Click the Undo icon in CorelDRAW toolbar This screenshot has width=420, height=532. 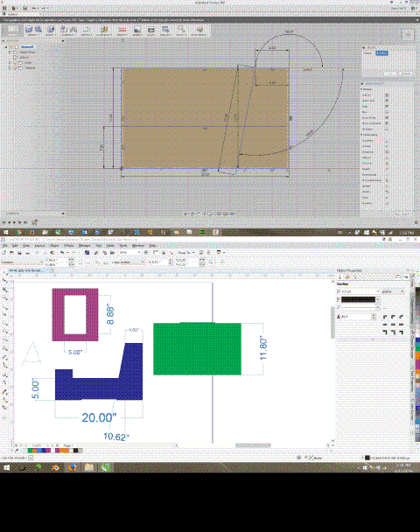[x=62, y=252]
